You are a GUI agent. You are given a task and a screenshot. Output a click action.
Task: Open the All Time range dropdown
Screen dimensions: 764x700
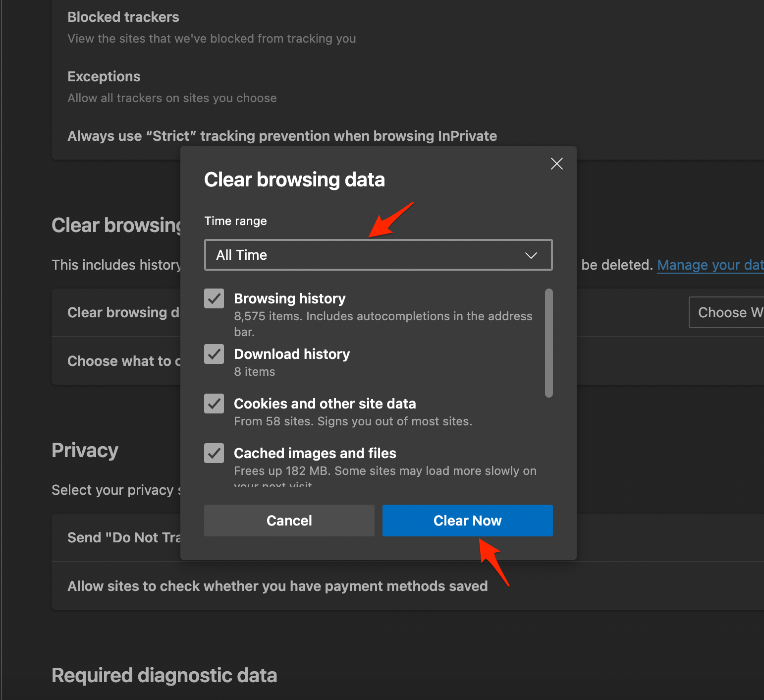[x=378, y=255]
